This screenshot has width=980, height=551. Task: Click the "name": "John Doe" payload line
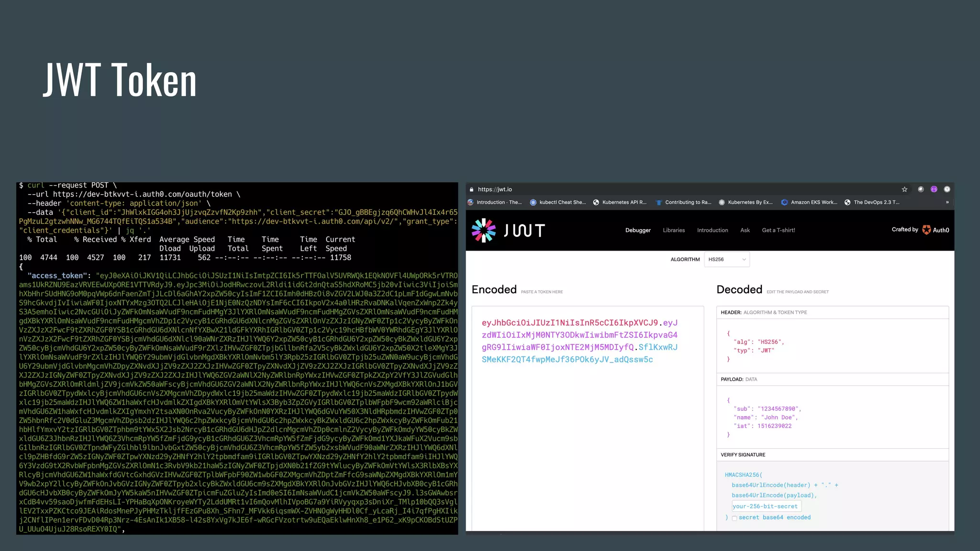click(766, 418)
